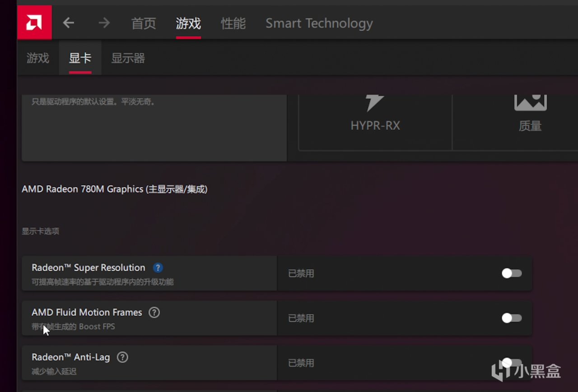Image resolution: width=578 pixels, height=392 pixels.
Task: Click 已禁用 status for Fluid Motion Frames
Action: 301,318
